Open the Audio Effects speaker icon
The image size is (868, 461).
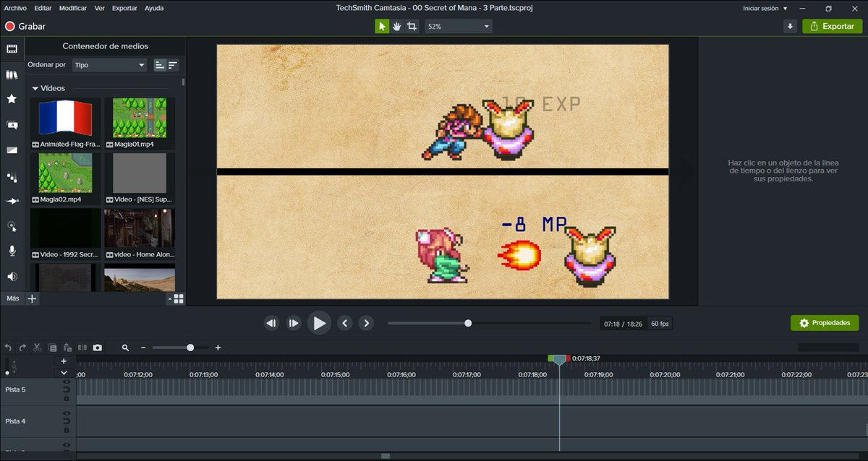pos(12,277)
